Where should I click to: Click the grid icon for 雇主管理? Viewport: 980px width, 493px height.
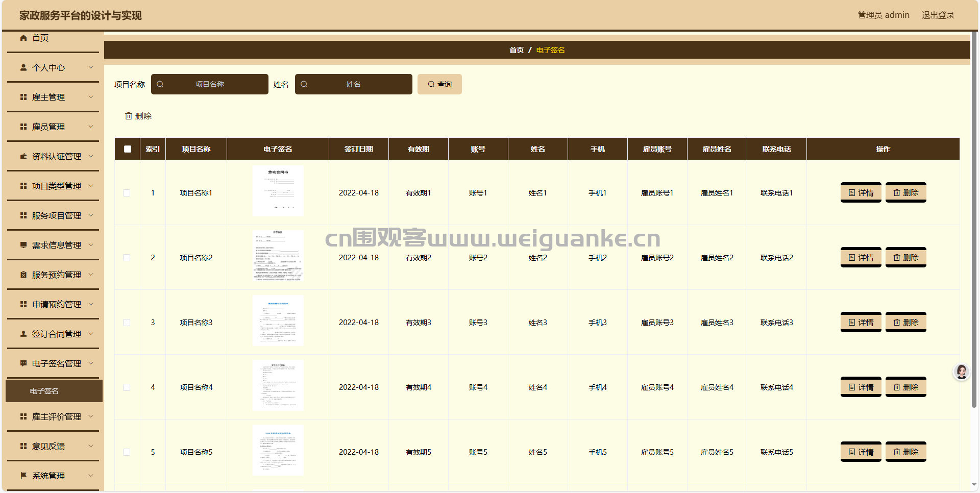[x=23, y=97]
